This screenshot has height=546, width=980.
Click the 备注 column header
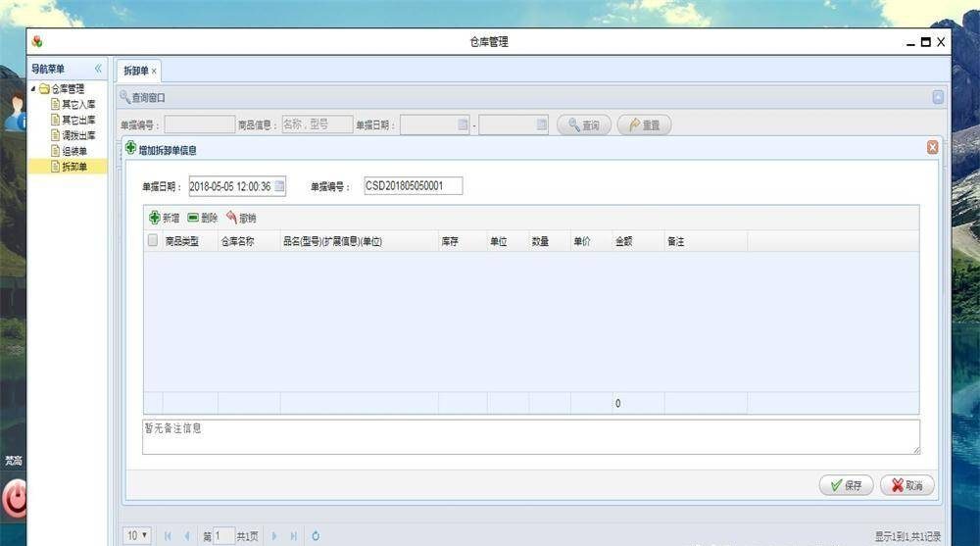click(706, 241)
